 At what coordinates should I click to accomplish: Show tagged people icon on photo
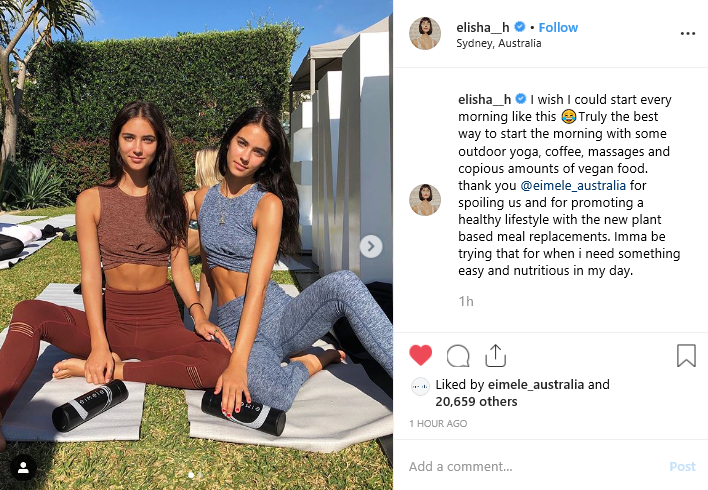pos(23,467)
